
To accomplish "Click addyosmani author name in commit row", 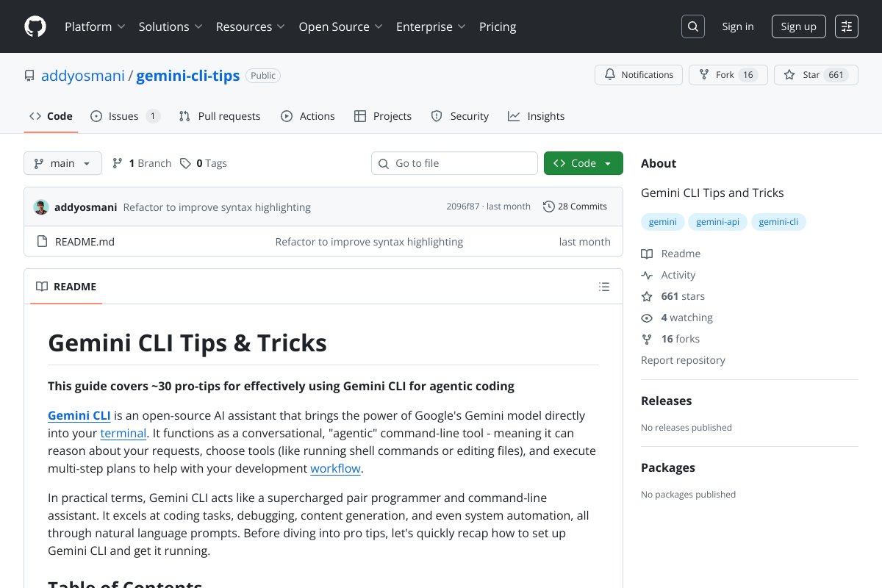I will [85, 207].
